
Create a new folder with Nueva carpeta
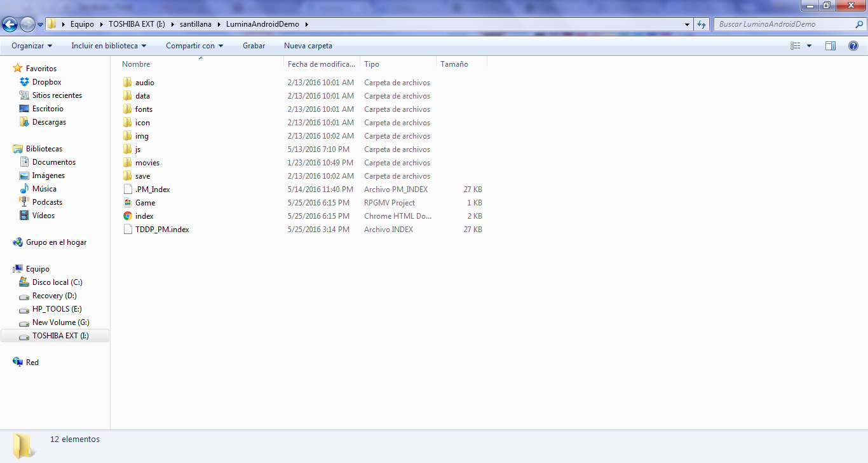point(308,46)
